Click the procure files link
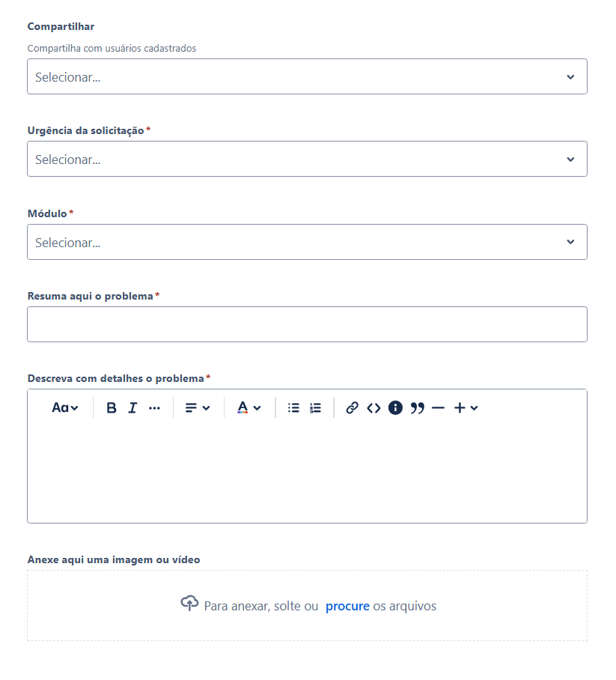616x680 pixels. 347,606
